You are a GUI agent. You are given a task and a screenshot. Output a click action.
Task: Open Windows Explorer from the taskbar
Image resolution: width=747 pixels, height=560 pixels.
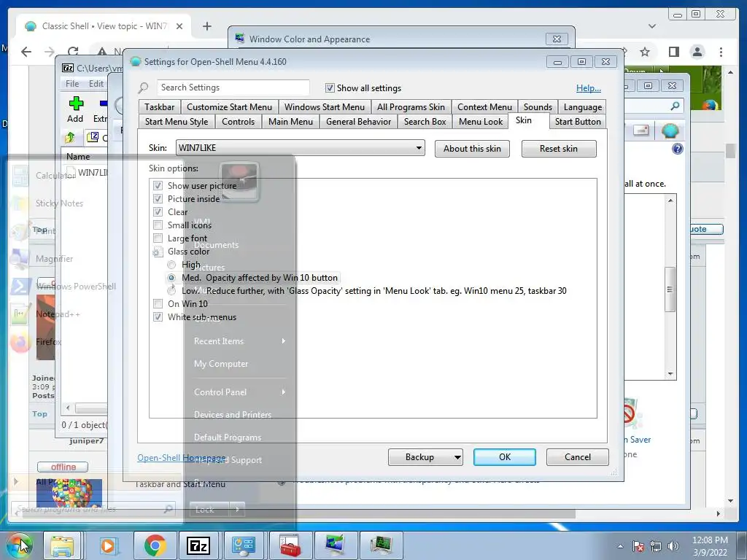coord(63,545)
